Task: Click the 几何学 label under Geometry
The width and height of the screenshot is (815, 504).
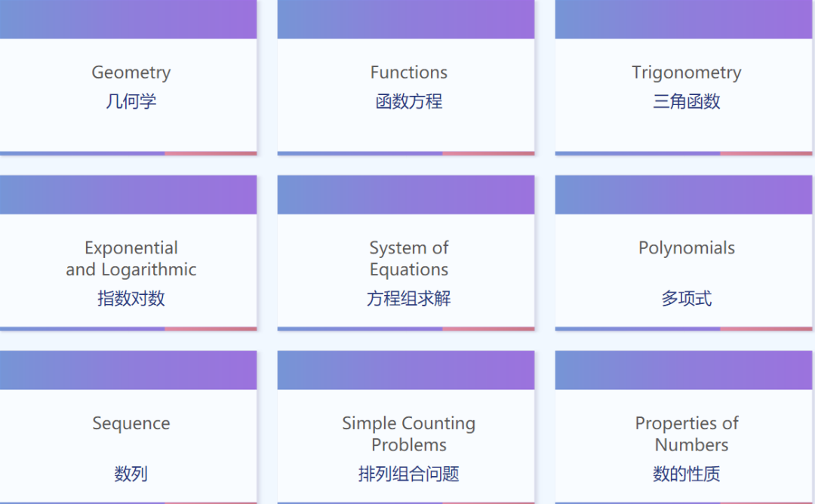Action: [131, 101]
